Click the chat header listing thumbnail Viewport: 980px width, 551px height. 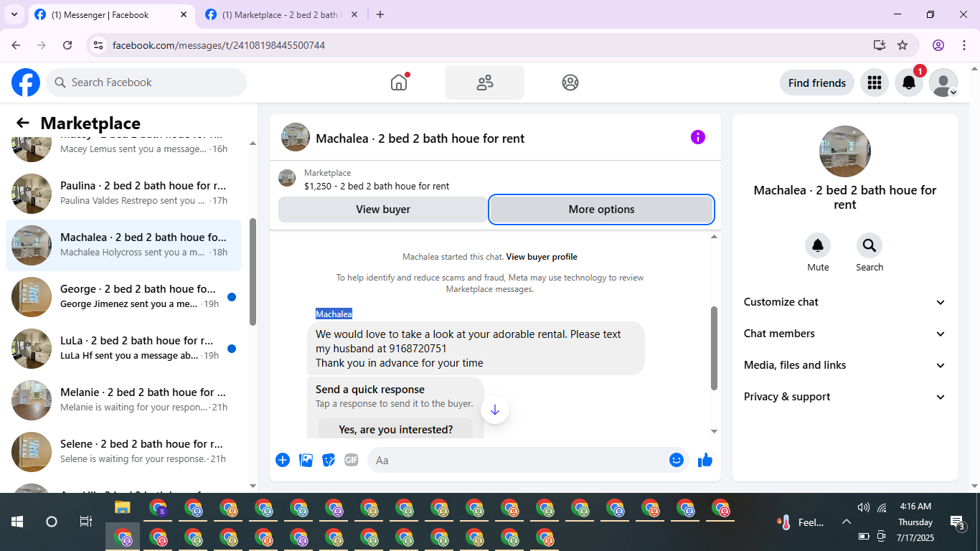point(296,137)
